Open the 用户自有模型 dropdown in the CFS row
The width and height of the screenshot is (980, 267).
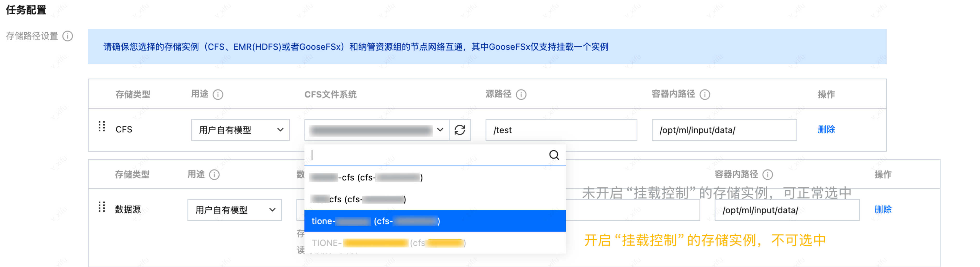240,130
